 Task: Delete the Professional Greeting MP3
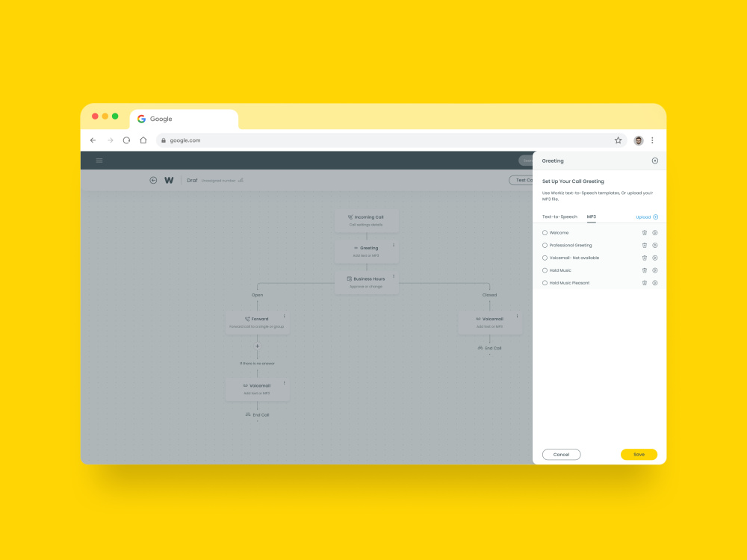(x=644, y=245)
